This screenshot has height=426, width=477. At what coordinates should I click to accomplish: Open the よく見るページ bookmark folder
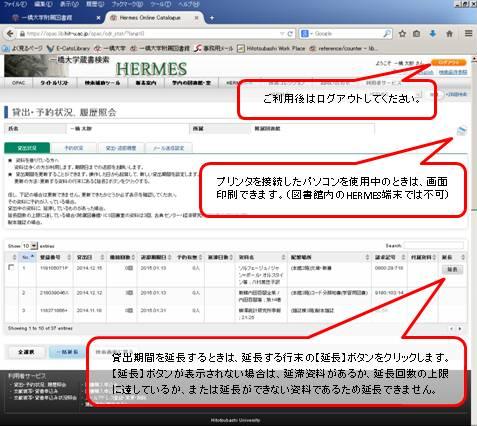coord(23,48)
